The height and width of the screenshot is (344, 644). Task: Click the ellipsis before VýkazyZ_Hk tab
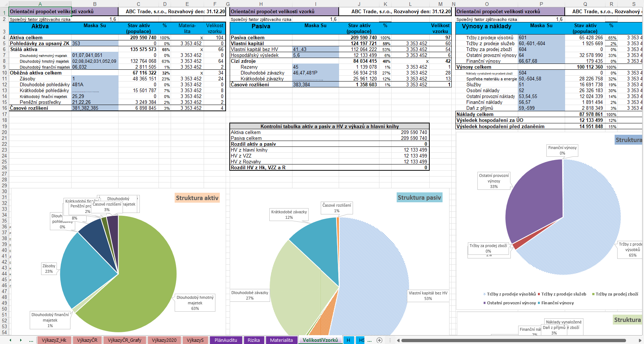click(x=31, y=340)
